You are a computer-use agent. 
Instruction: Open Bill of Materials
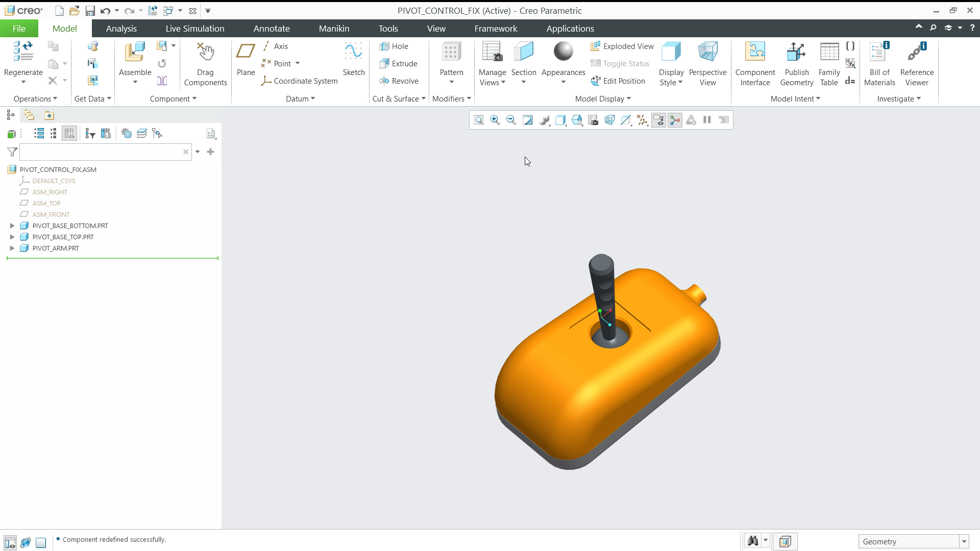click(x=879, y=64)
